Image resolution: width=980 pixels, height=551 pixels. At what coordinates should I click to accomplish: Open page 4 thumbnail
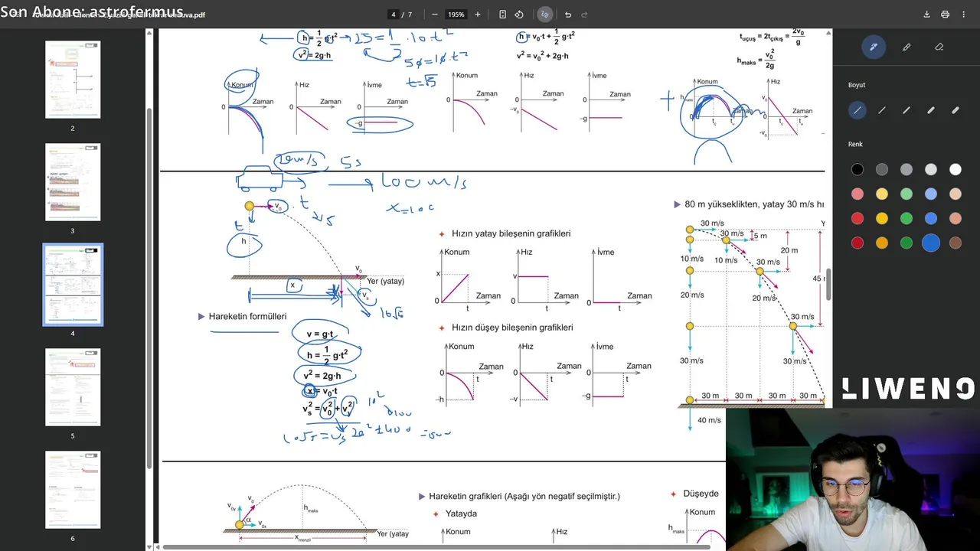[73, 285]
